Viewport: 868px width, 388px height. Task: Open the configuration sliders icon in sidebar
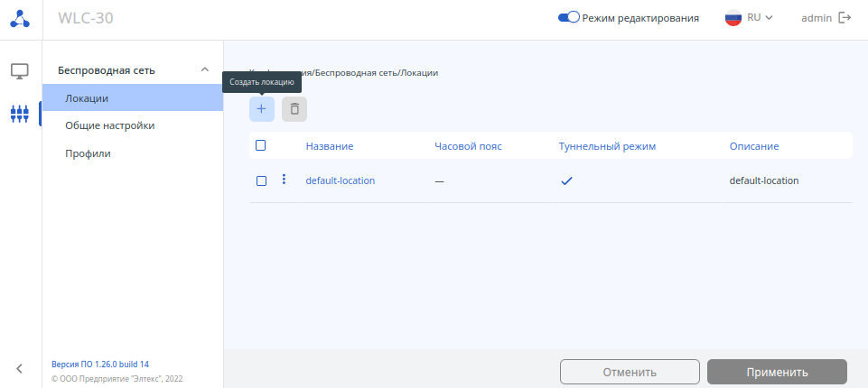pos(20,115)
